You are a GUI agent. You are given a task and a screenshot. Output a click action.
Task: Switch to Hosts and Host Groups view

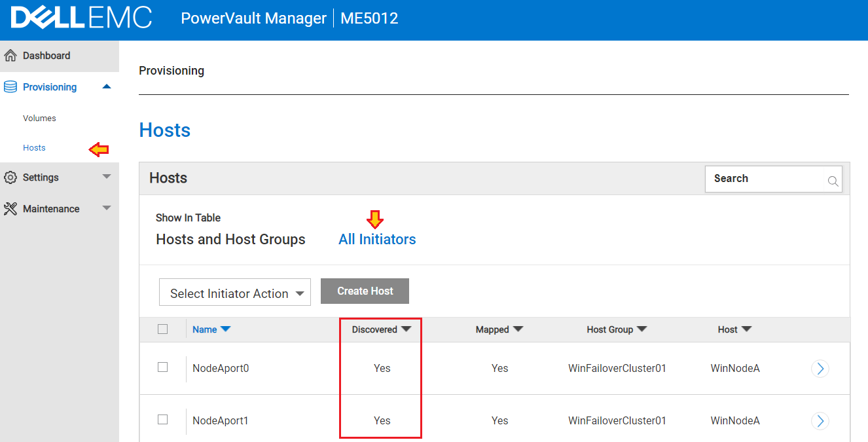coord(230,239)
